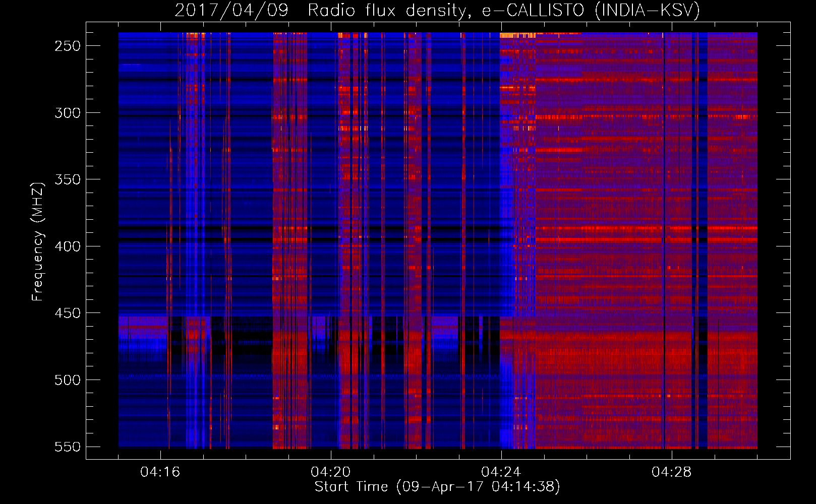
Task: Click the 04:28 time tick label
Action: (x=672, y=472)
